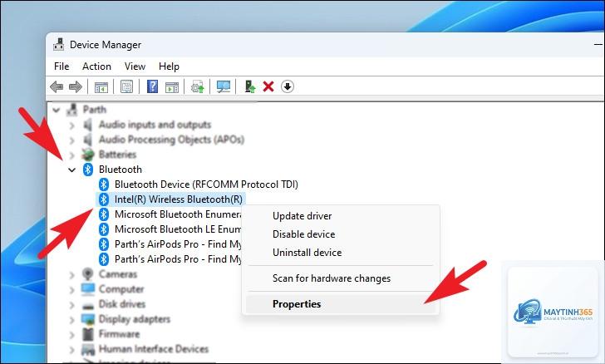Select Intel(R) Wireless Bluetooth(R) label
This screenshot has height=364, width=605.
point(179,199)
